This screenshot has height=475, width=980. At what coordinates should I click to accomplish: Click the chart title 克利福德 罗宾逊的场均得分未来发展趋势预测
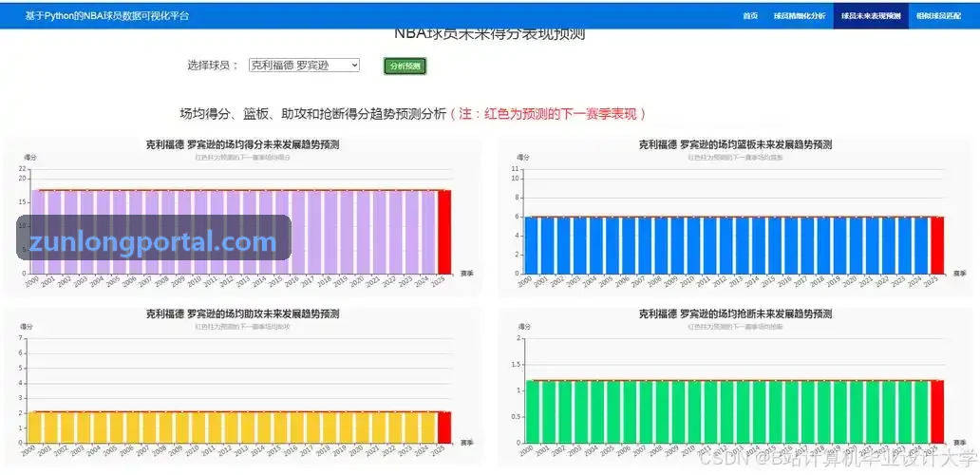click(242, 144)
